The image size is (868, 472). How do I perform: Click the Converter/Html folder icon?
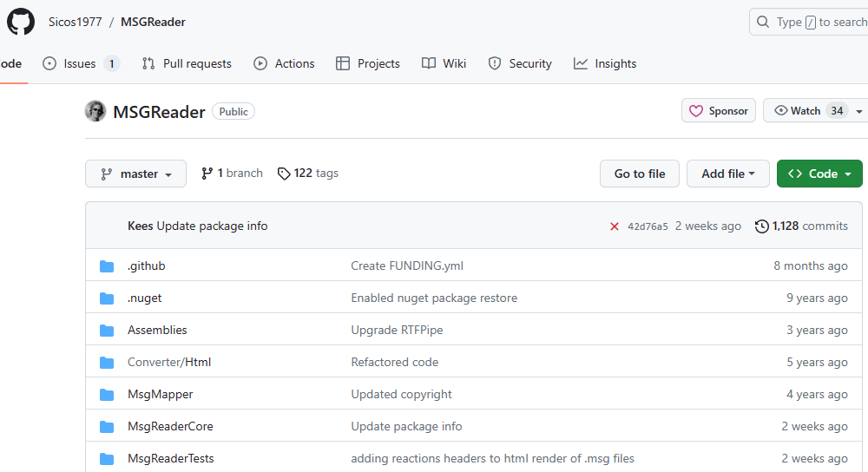[107, 363]
